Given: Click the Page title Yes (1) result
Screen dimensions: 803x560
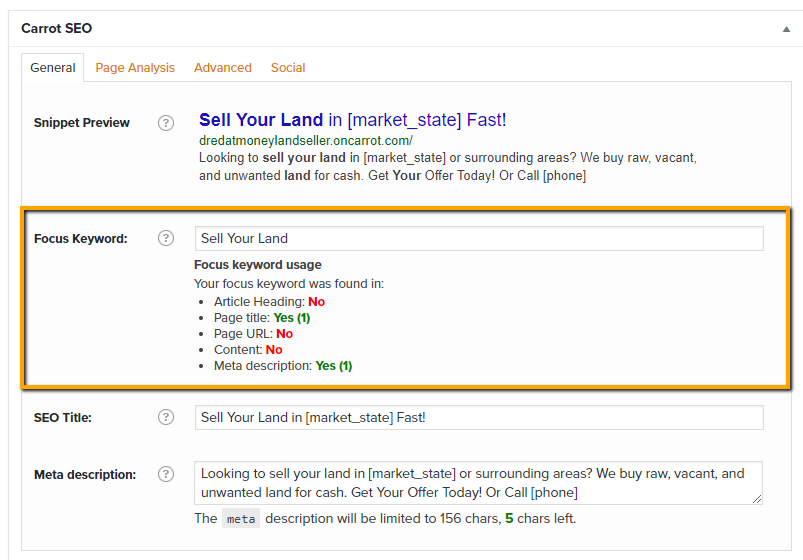Looking at the screenshot, I should pyautogui.click(x=292, y=318).
